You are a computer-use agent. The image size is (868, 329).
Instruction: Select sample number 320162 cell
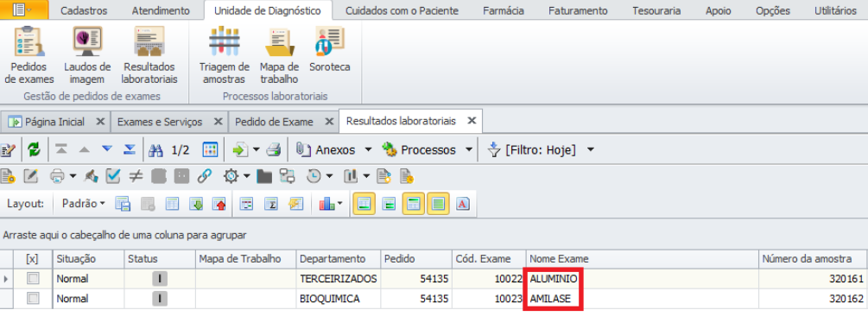[814, 299]
